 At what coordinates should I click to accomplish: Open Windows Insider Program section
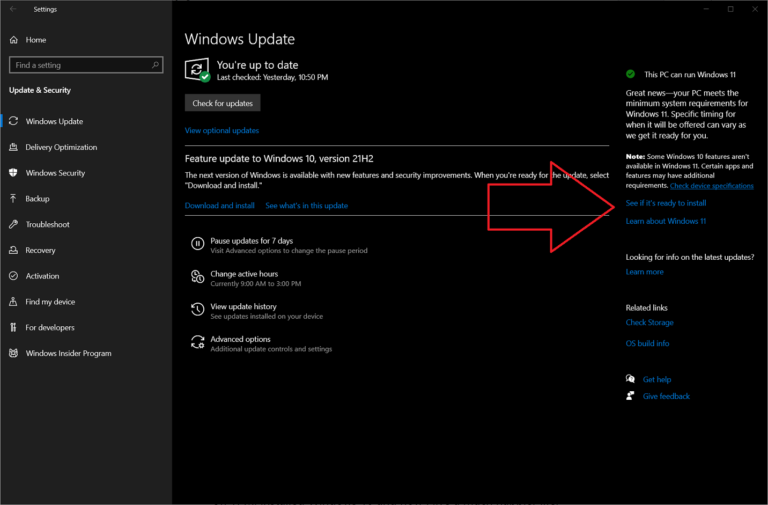pyautogui.click(x=68, y=353)
